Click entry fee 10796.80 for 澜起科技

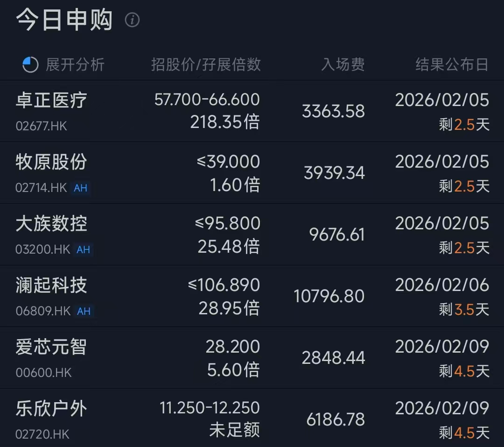329,296
